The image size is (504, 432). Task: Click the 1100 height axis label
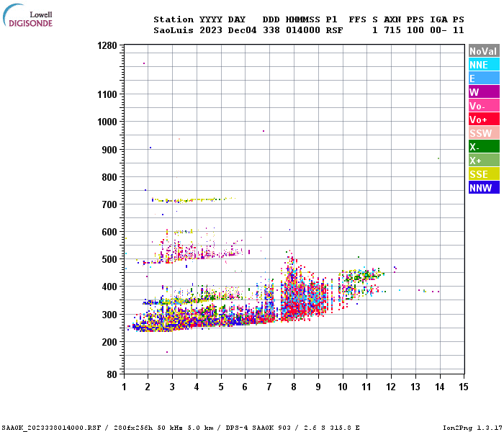pyautogui.click(x=107, y=94)
